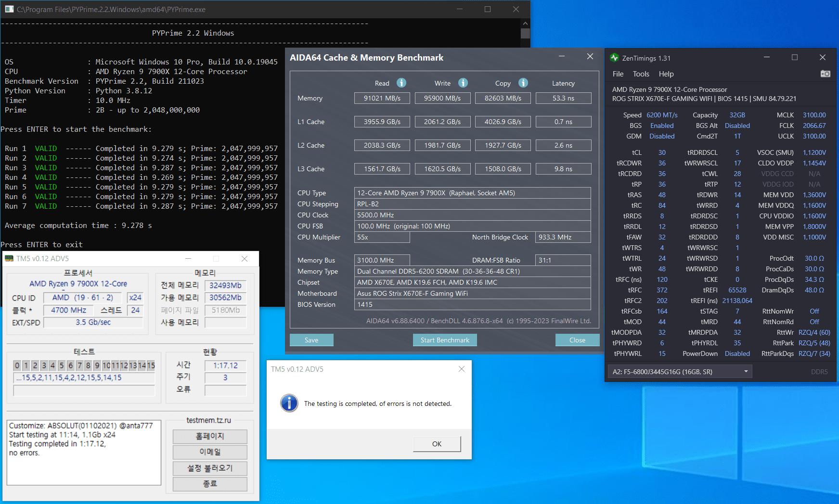This screenshot has width=839, height=504.
Task: Click the TM5 test sequence field
Action: point(84,378)
